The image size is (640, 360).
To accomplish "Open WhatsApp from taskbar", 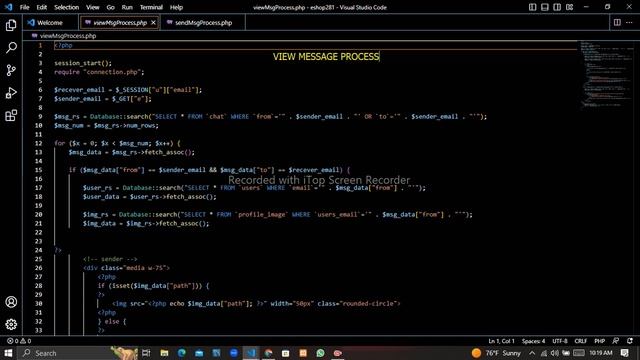I will 320,353.
